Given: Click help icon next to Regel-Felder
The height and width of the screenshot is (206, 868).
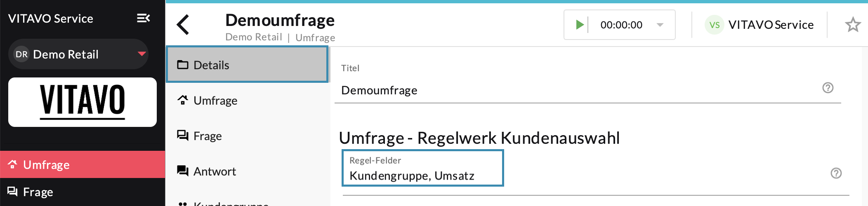Looking at the screenshot, I should click(836, 173).
